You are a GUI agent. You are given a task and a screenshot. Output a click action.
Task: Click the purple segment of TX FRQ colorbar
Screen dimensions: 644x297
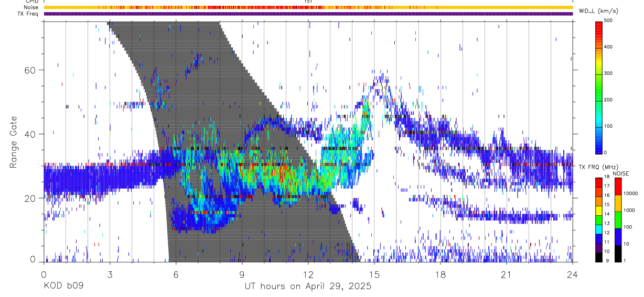coord(598,248)
